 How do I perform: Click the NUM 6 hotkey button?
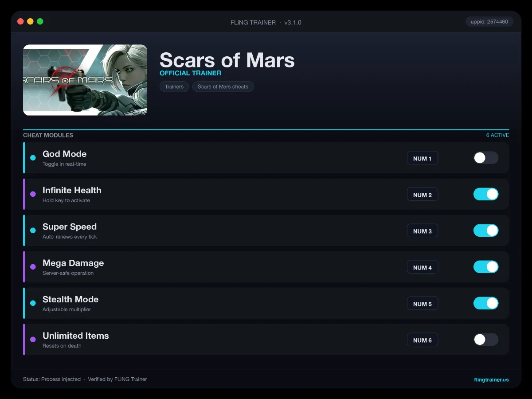(422, 340)
